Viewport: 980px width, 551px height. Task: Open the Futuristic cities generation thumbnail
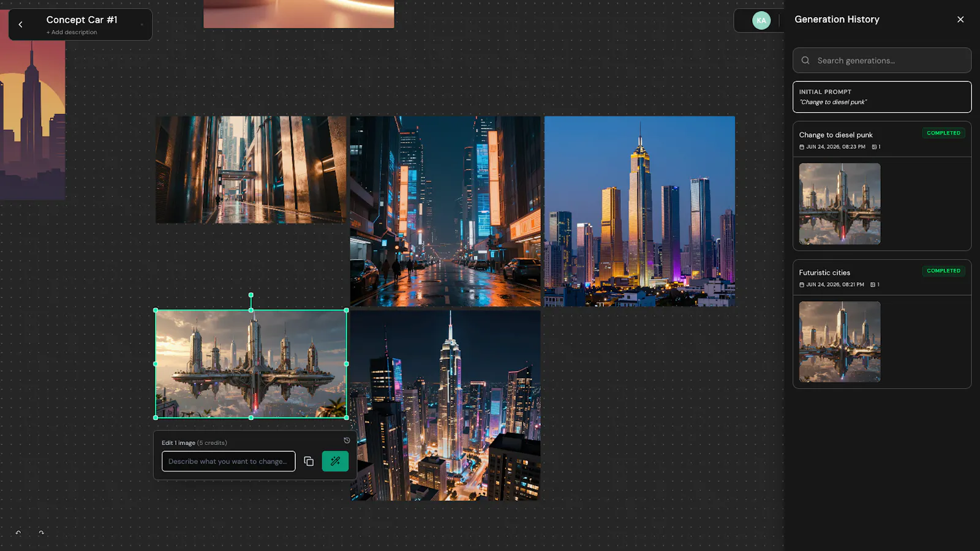point(840,342)
